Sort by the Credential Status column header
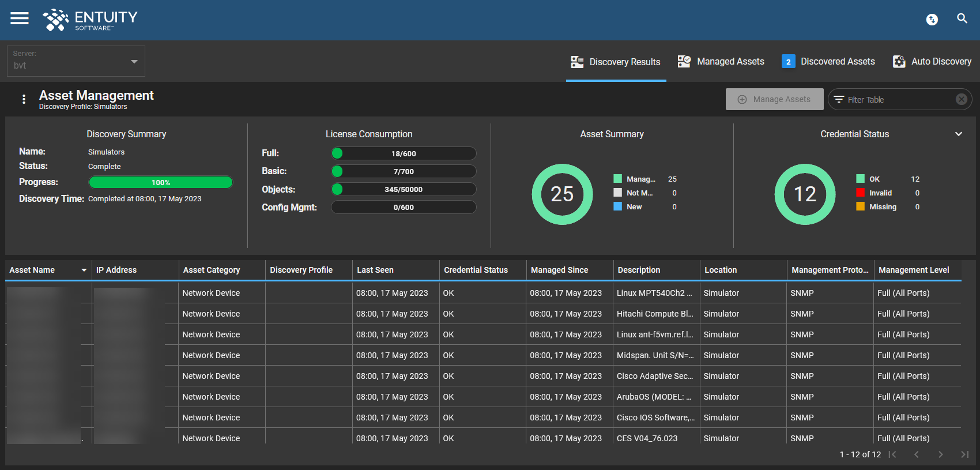The width and height of the screenshot is (980, 470). pyautogui.click(x=476, y=270)
